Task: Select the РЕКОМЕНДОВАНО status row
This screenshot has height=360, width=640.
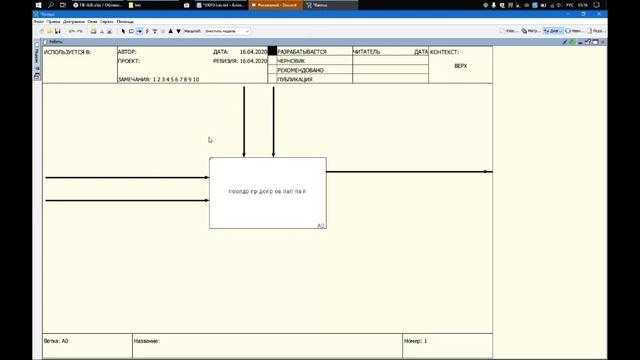Action: 314,70
